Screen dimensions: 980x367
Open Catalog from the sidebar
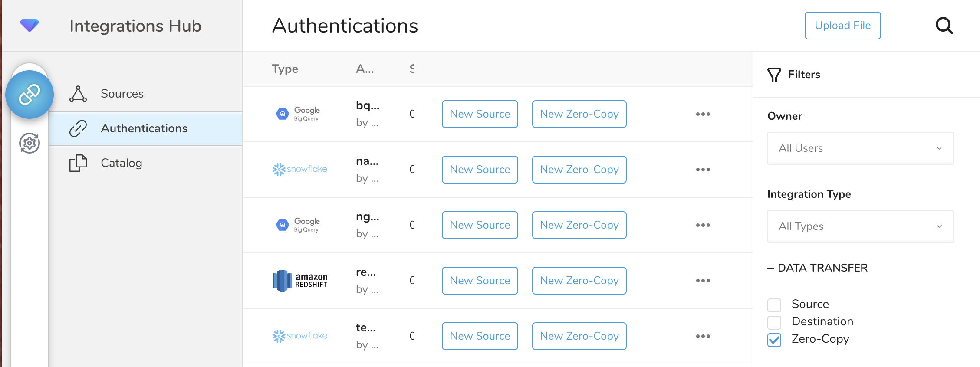(121, 163)
